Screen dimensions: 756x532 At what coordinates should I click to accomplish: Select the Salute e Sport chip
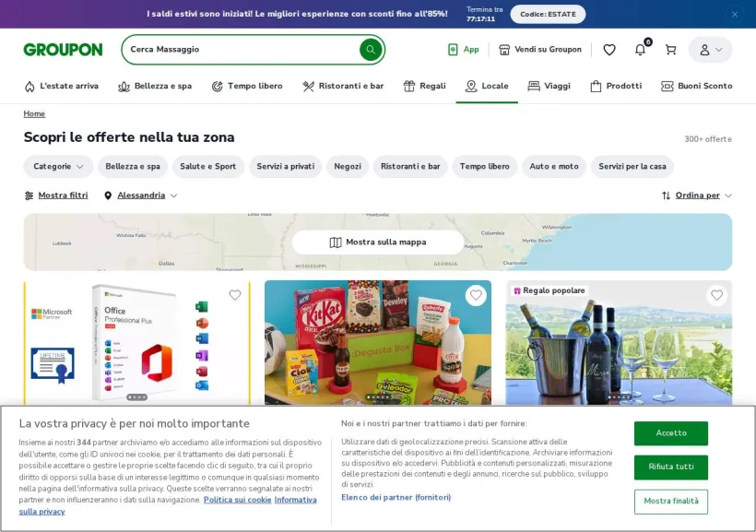coord(207,166)
